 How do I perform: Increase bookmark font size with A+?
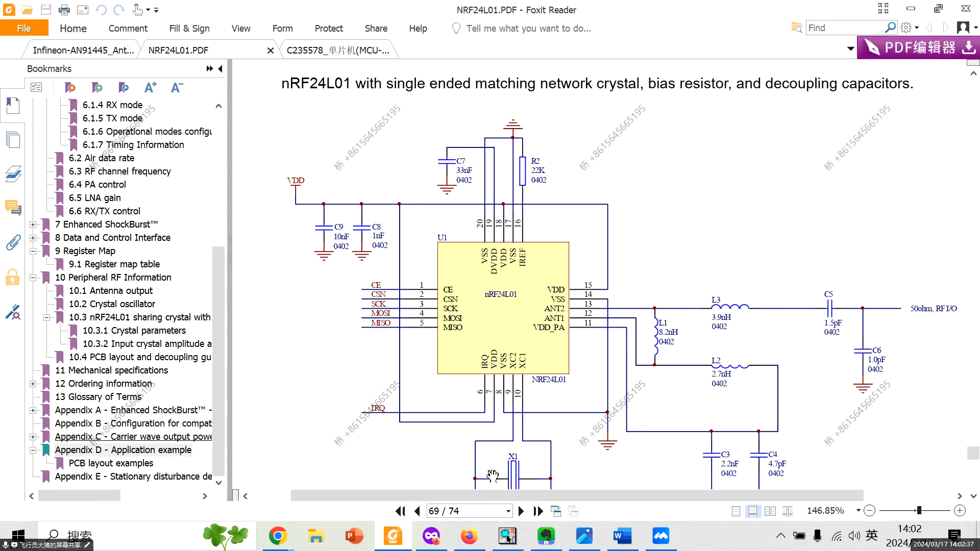pyautogui.click(x=150, y=87)
